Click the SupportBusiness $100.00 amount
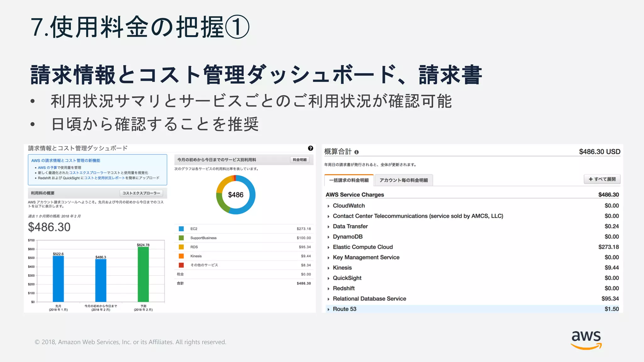This screenshot has height=362, width=644. (304, 238)
